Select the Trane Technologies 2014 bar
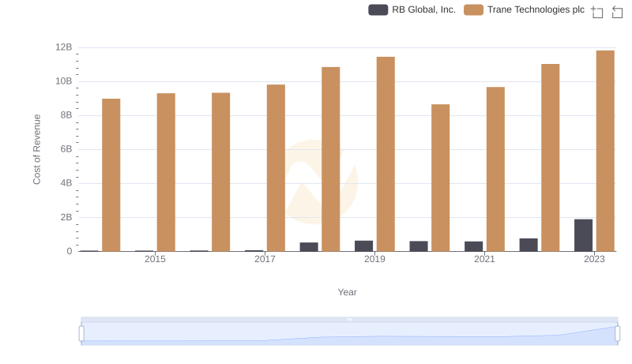This screenshot has height=364, width=632. tap(111, 175)
